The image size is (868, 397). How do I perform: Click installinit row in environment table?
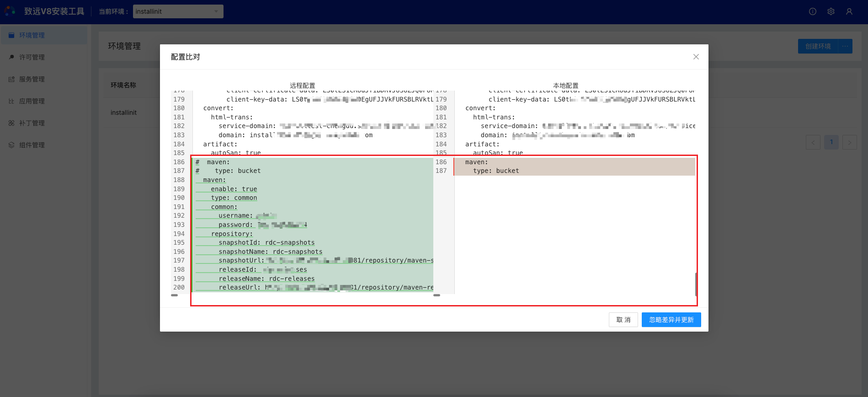pyautogui.click(x=123, y=113)
